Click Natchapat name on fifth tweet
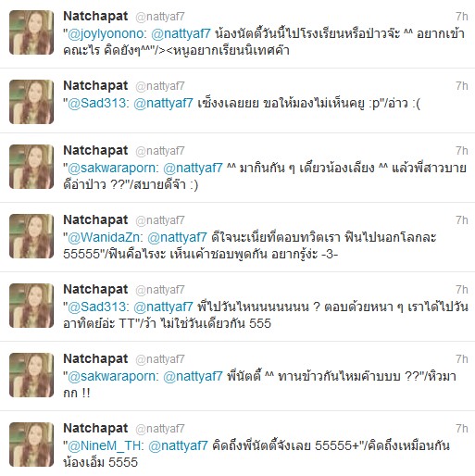The width and height of the screenshot is (475, 476). tap(95, 290)
